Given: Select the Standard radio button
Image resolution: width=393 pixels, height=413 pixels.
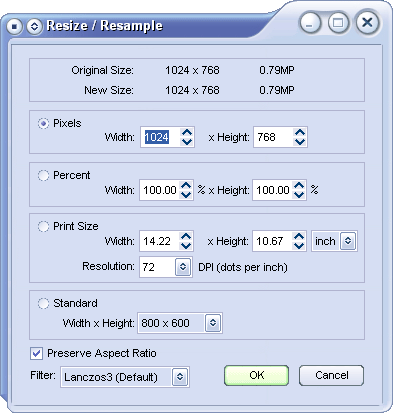Looking at the screenshot, I should pyautogui.click(x=43, y=303).
